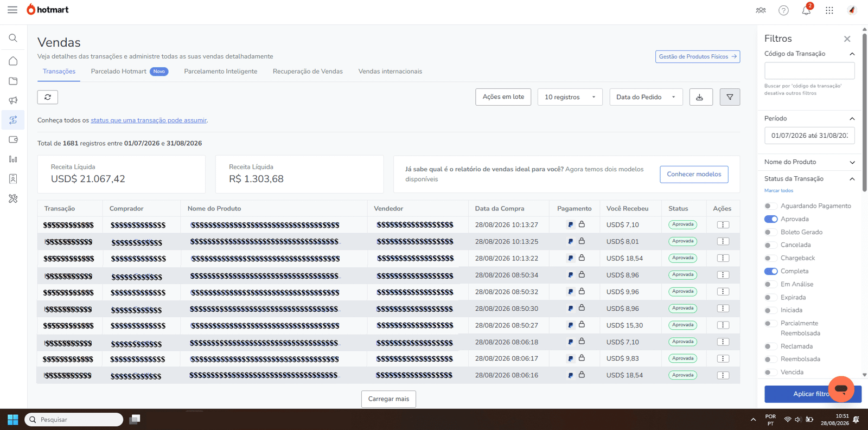Switch to Parcelamento Inteligente tab
Image resolution: width=868 pixels, height=430 pixels.
click(x=220, y=72)
